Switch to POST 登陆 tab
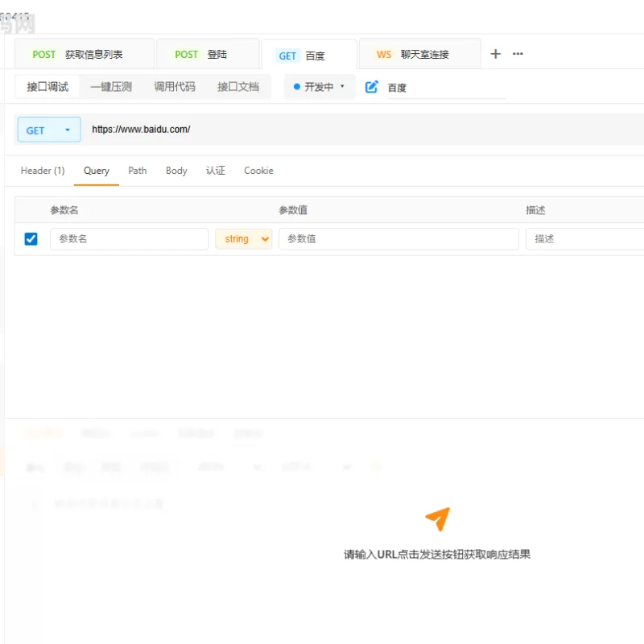The width and height of the screenshot is (644, 644). point(208,54)
